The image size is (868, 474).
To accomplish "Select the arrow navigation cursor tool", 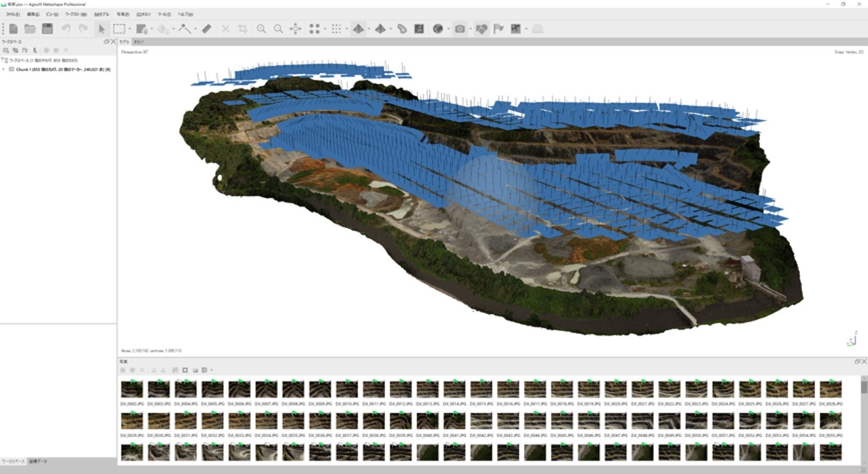I will [102, 29].
